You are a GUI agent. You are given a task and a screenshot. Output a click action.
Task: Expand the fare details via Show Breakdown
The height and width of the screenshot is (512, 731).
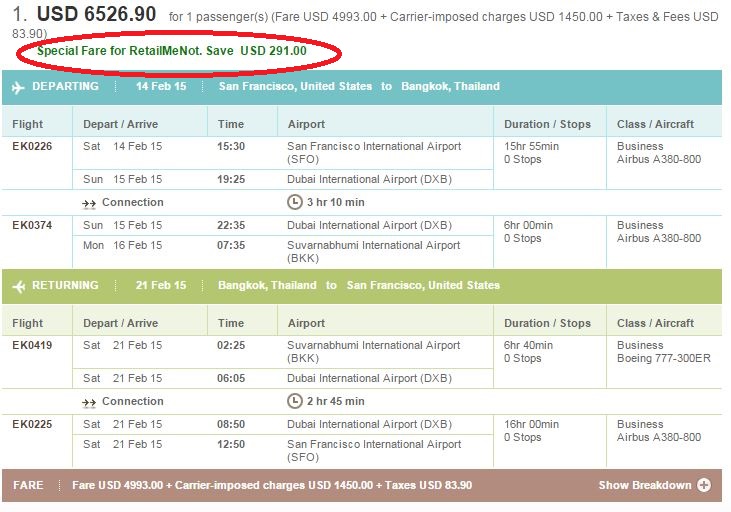coord(645,485)
